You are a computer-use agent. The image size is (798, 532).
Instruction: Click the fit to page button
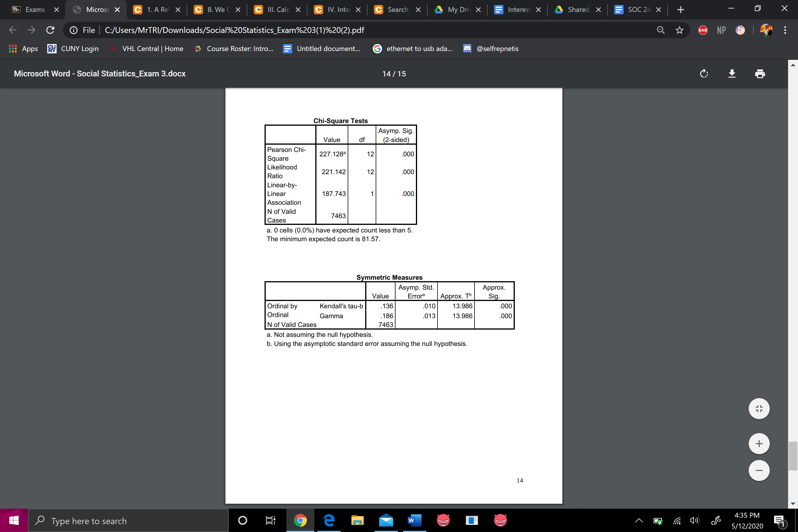(x=759, y=409)
